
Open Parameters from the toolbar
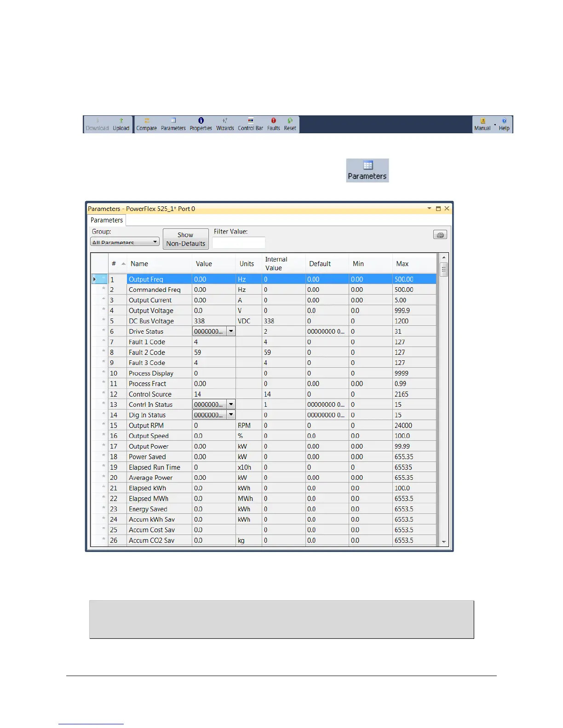point(173,125)
